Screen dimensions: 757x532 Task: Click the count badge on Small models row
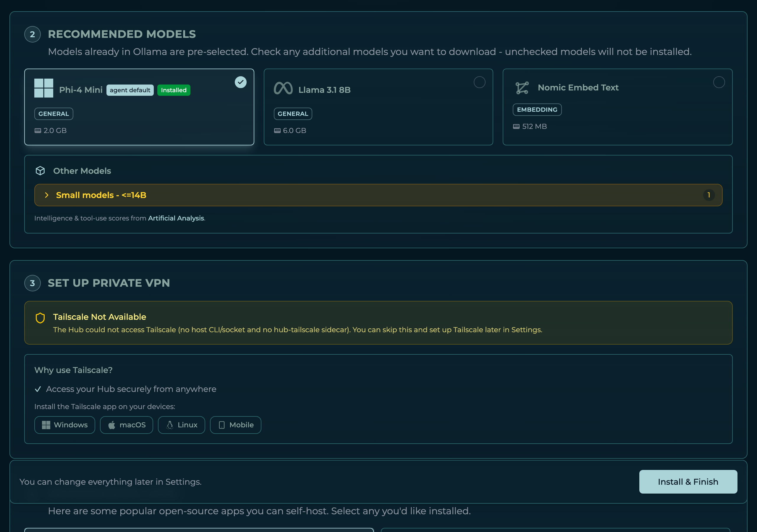pos(709,195)
